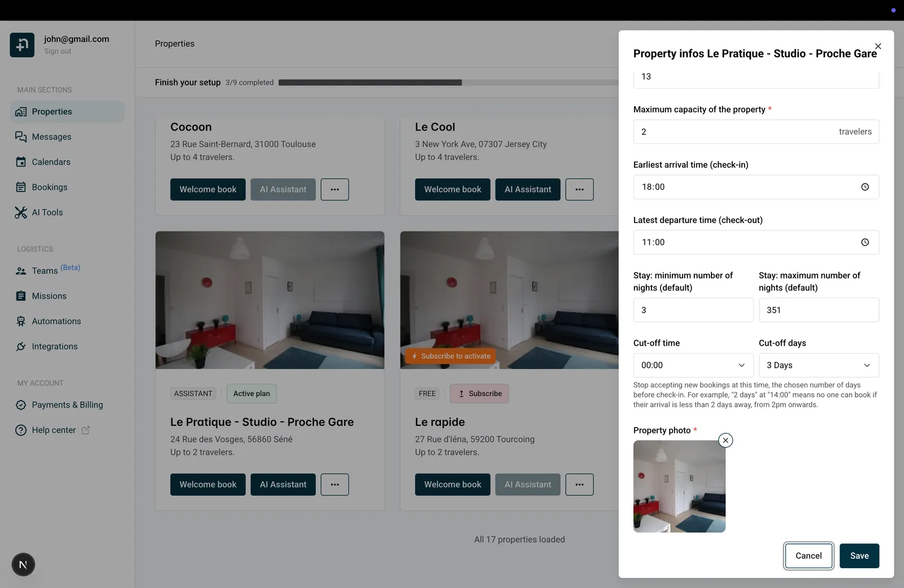This screenshot has height=588, width=904.
Task: Click the maximum number of nights field
Action: 819,310
